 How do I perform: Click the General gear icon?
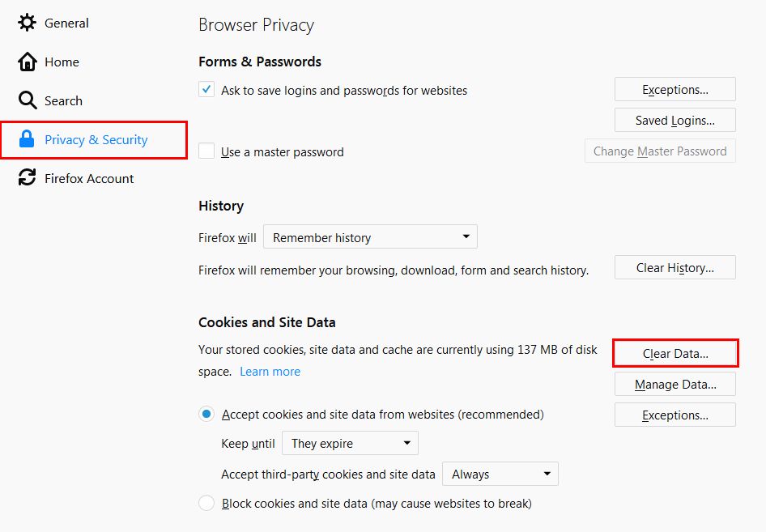point(28,23)
